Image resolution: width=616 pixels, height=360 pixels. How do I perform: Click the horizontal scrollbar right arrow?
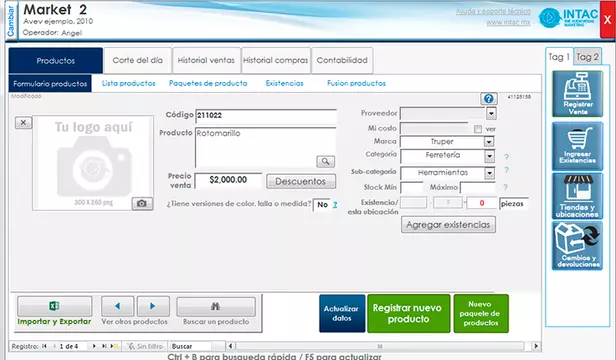535,346
